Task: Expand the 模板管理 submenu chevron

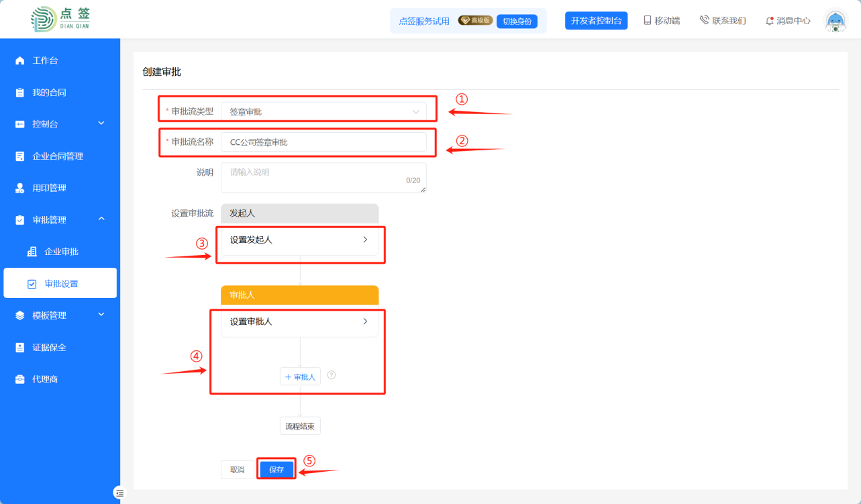Action: coord(101,314)
